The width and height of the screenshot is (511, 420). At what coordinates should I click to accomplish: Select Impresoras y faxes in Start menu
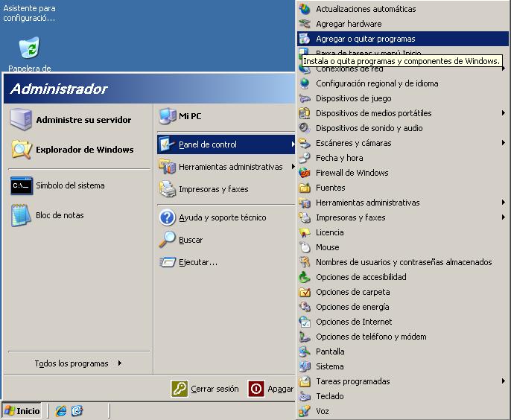tap(226, 189)
